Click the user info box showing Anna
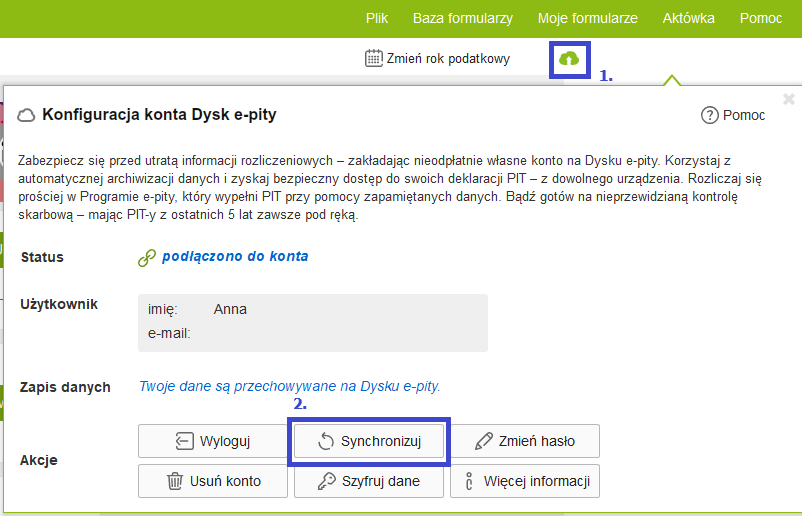 click(x=312, y=322)
